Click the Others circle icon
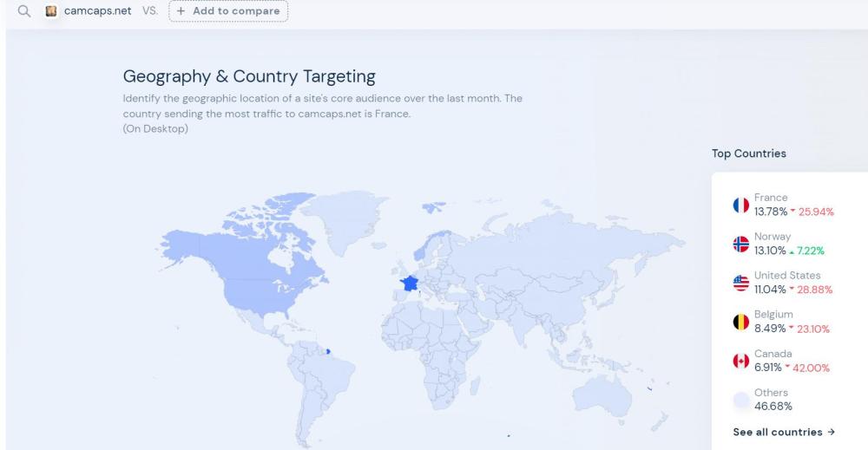868x450 pixels. [x=740, y=400]
